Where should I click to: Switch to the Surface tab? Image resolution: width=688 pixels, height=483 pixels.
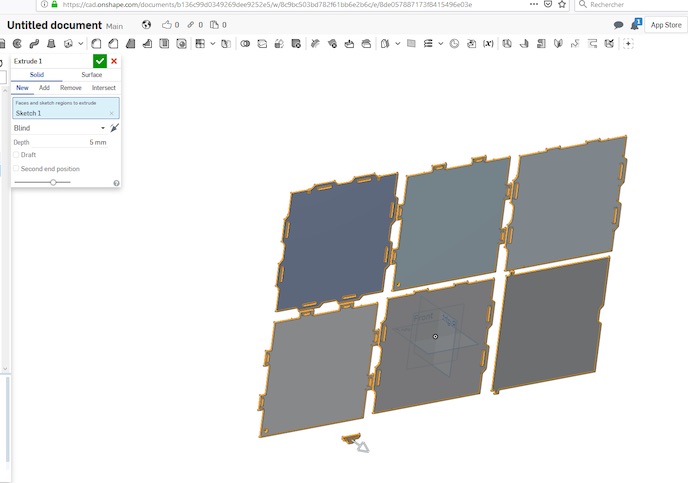pos(92,75)
